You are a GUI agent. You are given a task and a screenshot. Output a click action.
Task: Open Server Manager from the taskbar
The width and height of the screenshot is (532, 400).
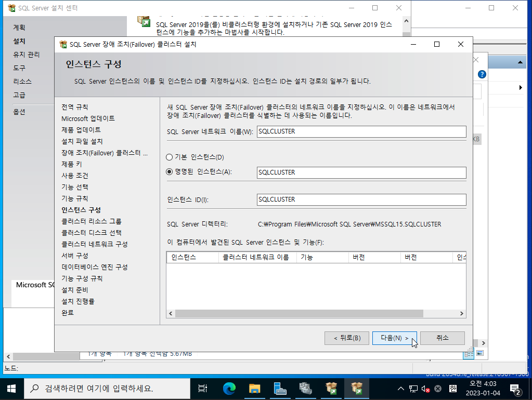280,389
